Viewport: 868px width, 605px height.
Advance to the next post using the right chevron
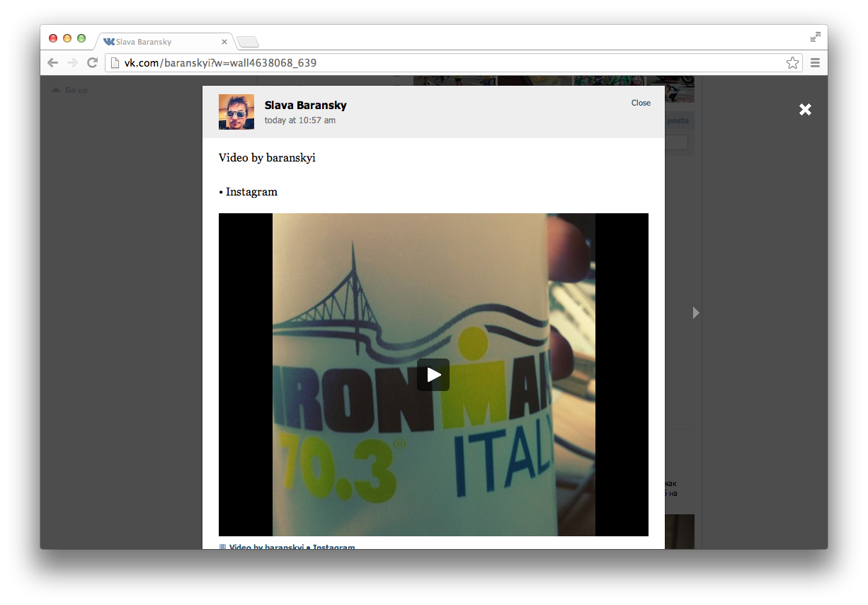[x=695, y=312]
